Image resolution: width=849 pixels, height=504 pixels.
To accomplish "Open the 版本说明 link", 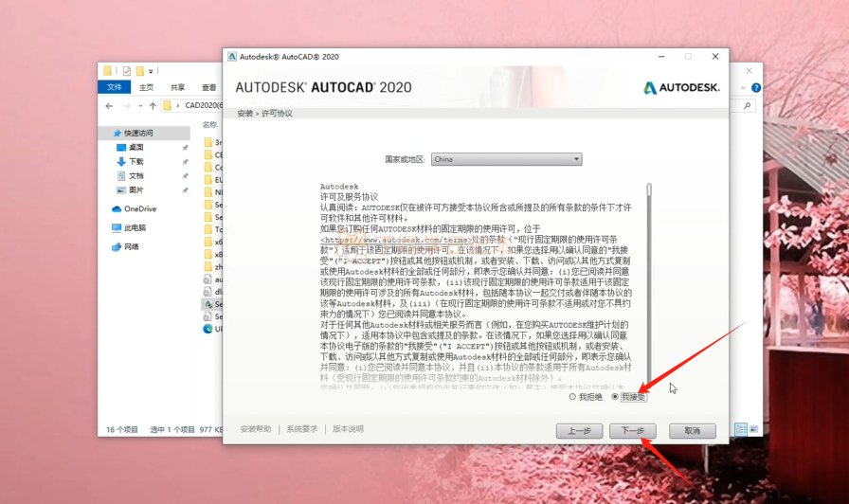I will pos(348,429).
